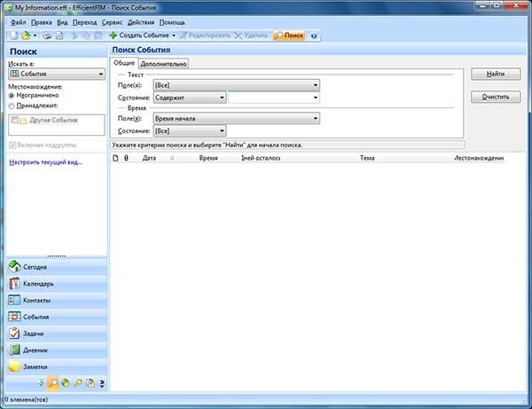Open the Создать Событие dropdown arrow
This screenshot has height=409, width=532.
pyautogui.click(x=174, y=35)
